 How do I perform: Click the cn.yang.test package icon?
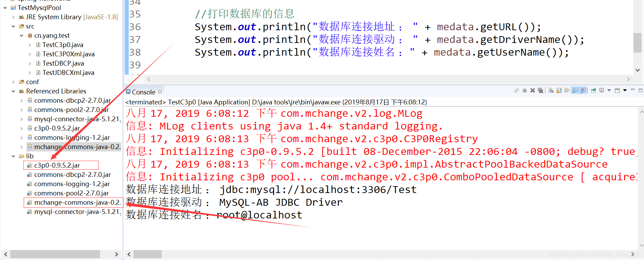coord(30,35)
